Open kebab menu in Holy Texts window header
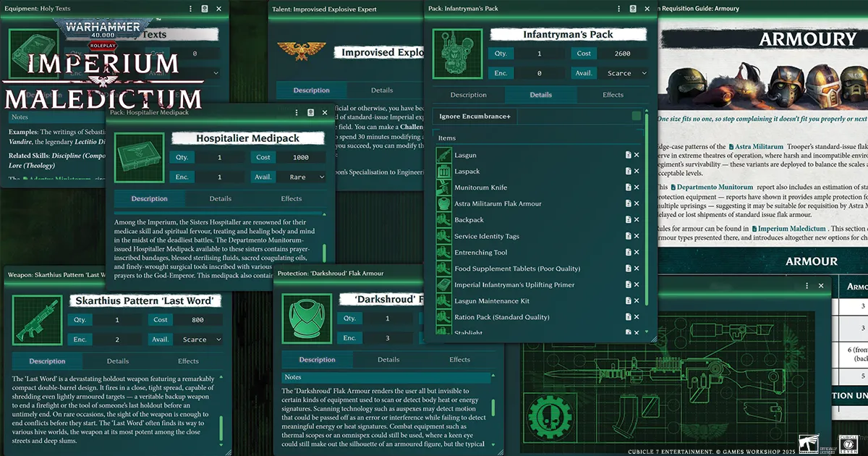This screenshot has width=868, height=456. [190, 9]
